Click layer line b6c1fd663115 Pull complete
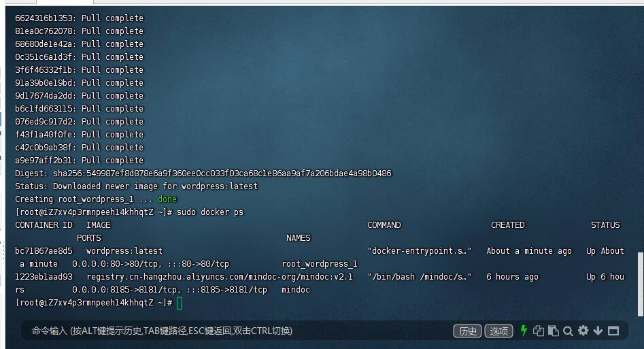 coord(80,109)
